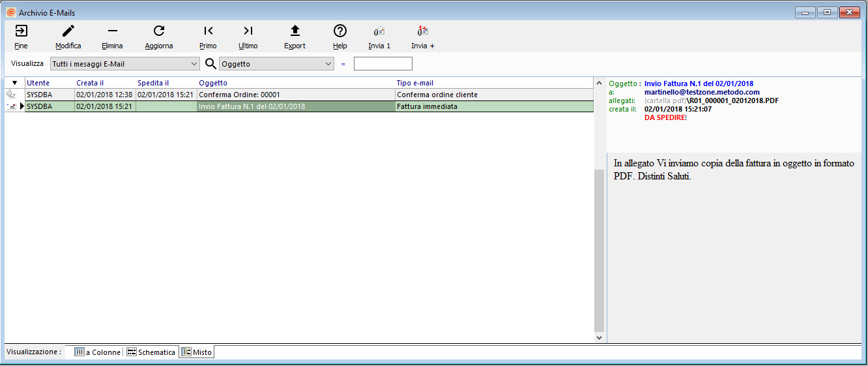This screenshot has width=868, height=366.
Task: Refresh list with Aggiorna icon
Action: [159, 31]
